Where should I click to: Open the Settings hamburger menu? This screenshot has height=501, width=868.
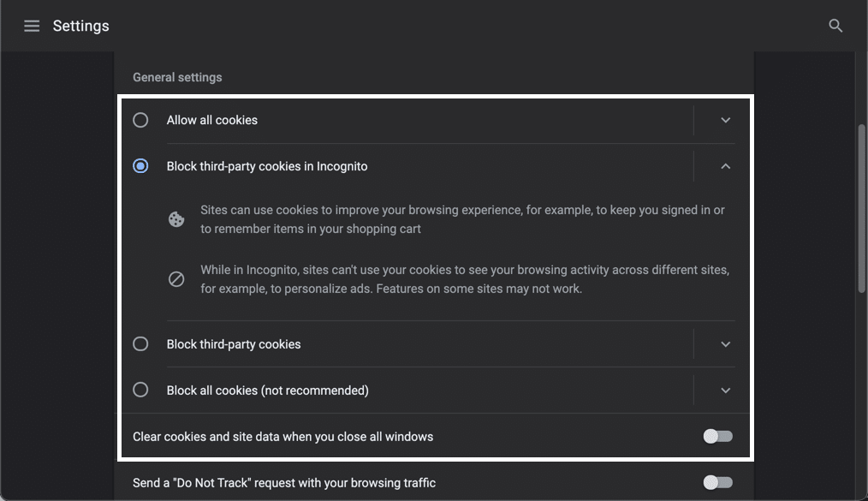coord(32,26)
